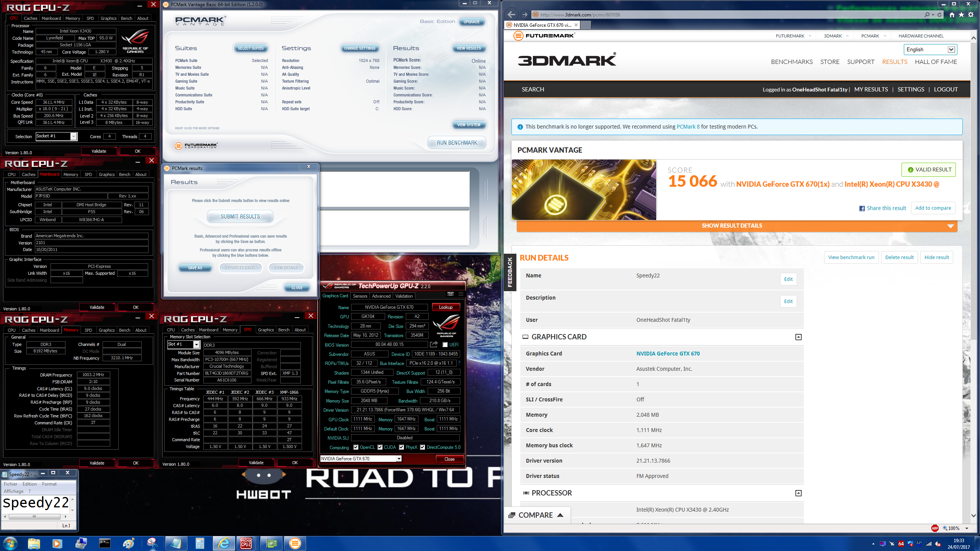The image size is (980, 551).
Task: Collapse the GRAPHICS CARD section
Action: [x=798, y=337]
